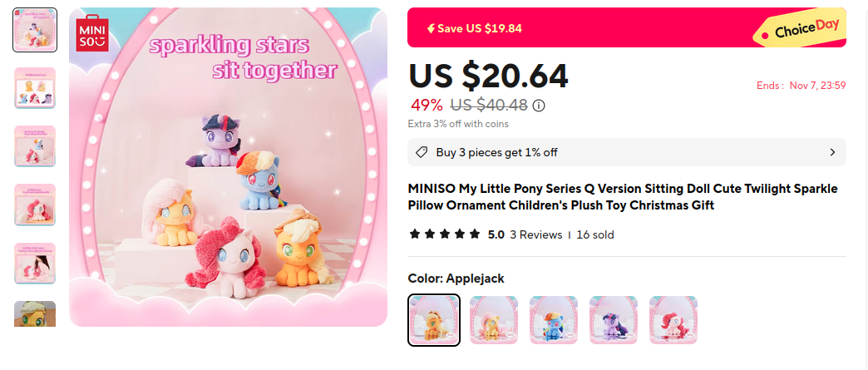Click the price info circle icon

click(x=540, y=106)
